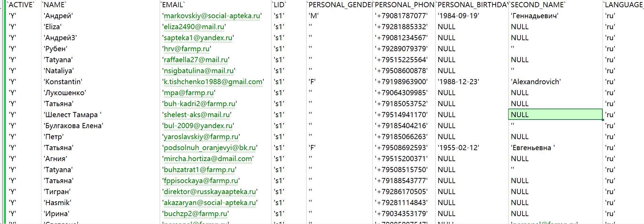
Task: Open the shelest-aks@mail.ru link
Action: [x=197, y=115]
